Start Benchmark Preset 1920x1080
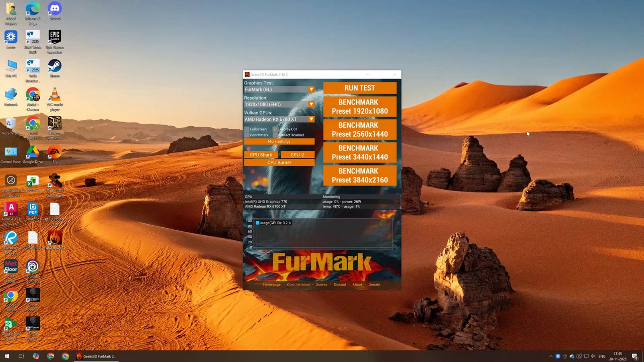Screen dimensions: 644x362 [360, 107]
